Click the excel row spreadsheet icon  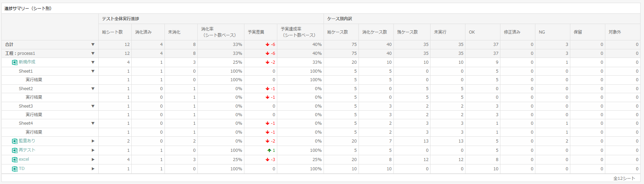(15, 160)
